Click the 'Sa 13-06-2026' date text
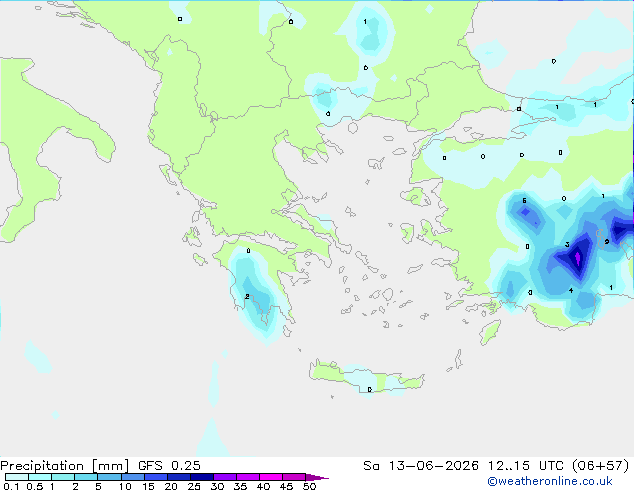This screenshot has height=490, width=634. pos(421,465)
